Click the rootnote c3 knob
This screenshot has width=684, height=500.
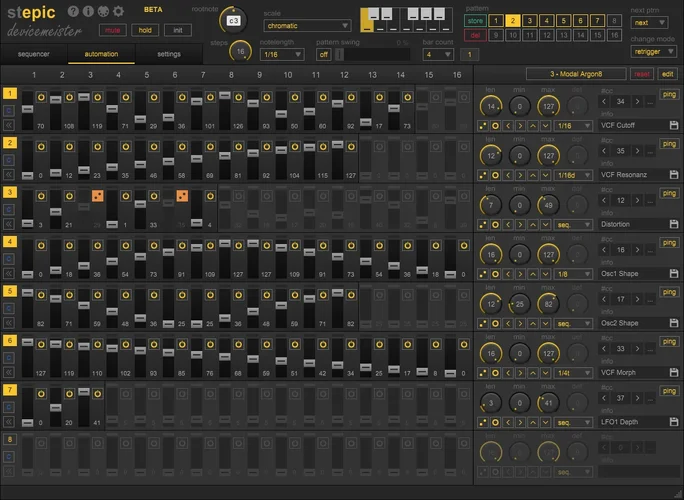point(233,21)
